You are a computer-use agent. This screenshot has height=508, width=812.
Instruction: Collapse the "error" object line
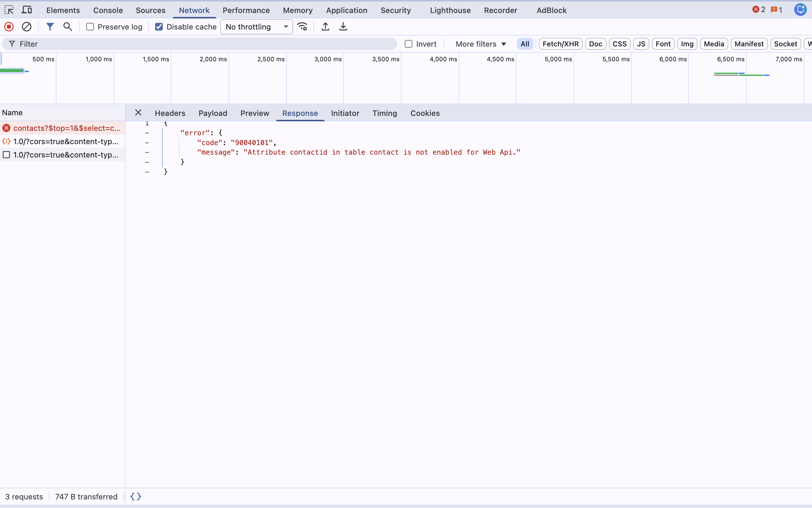point(147,133)
